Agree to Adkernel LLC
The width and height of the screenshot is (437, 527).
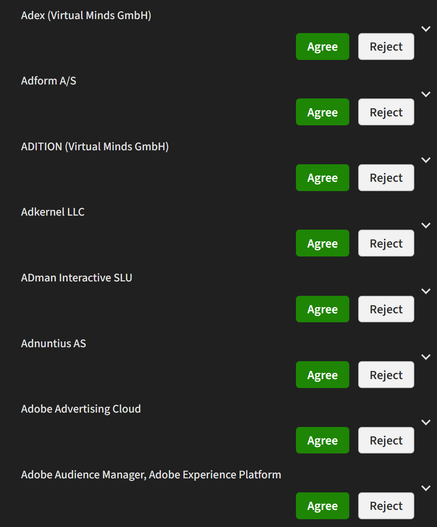coord(322,243)
